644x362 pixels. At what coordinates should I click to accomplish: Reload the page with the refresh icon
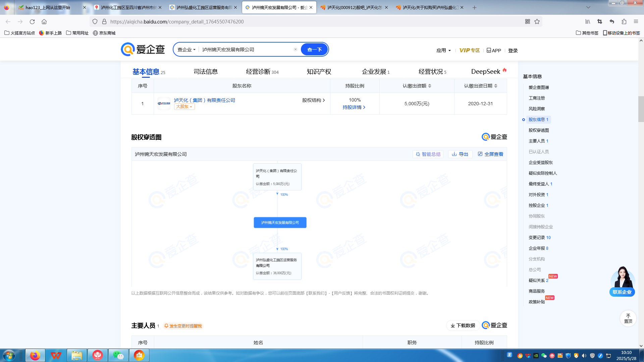coord(32,22)
